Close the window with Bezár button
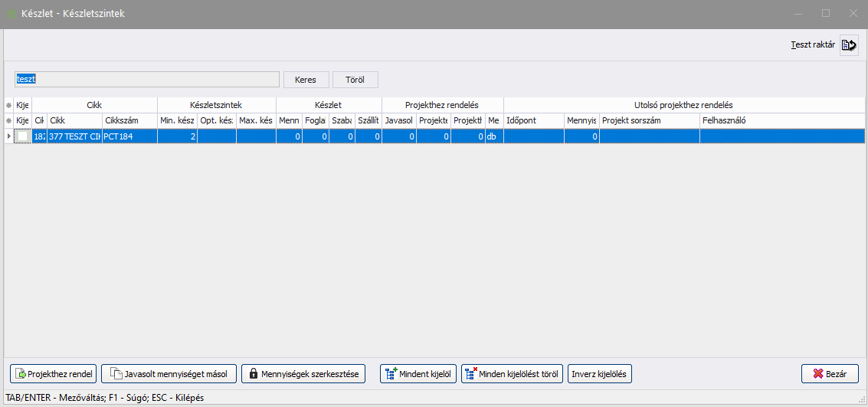This screenshot has height=407, width=868. pyautogui.click(x=830, y=374)
